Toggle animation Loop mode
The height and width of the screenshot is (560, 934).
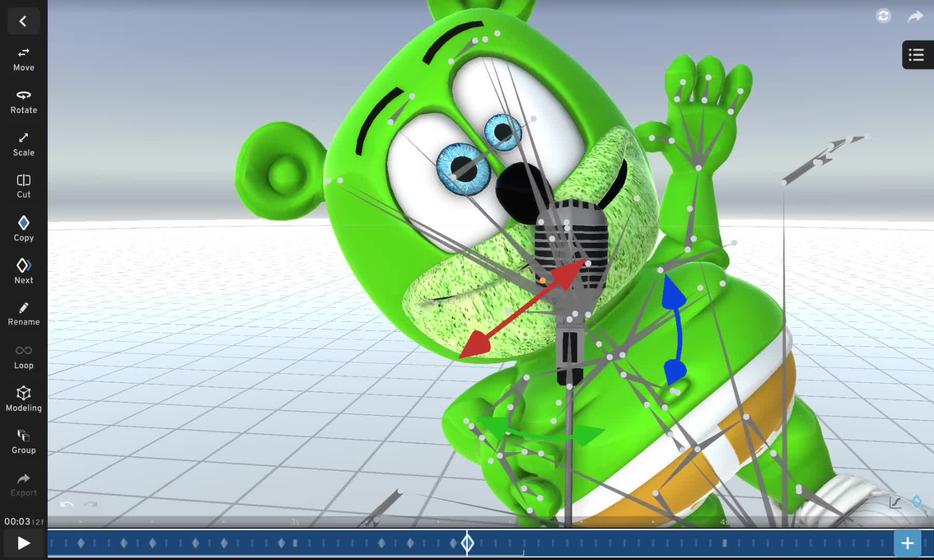[x=23, y=356]
